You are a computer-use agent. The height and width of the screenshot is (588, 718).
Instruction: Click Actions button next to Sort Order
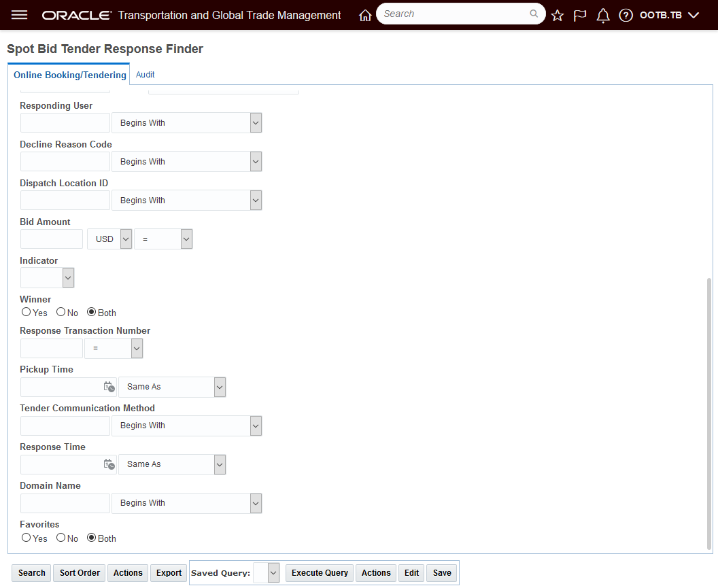pyautogui.click(x=128, y=573)
